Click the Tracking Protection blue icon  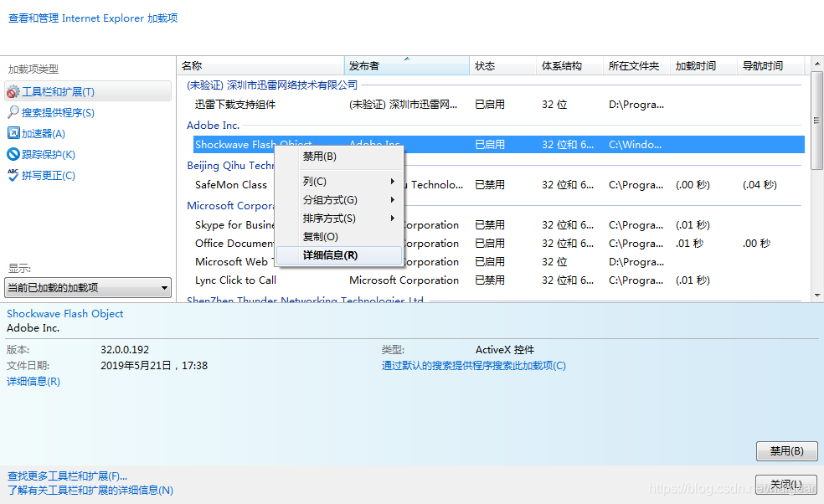point(13,154)
